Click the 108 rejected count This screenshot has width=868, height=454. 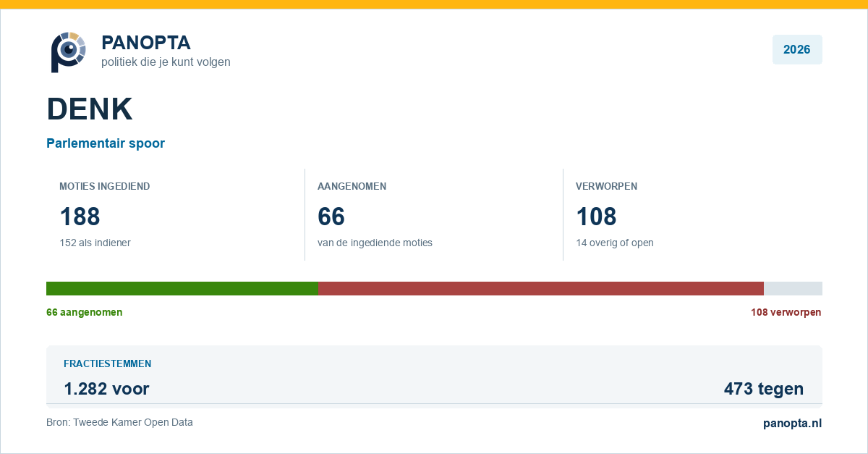(x=596, y=217)
